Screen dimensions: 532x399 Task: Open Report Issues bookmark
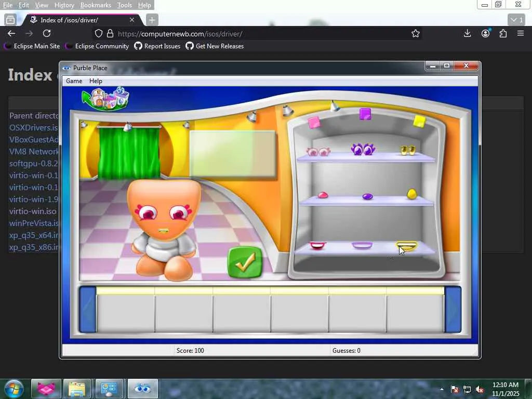tap(157, 46)
